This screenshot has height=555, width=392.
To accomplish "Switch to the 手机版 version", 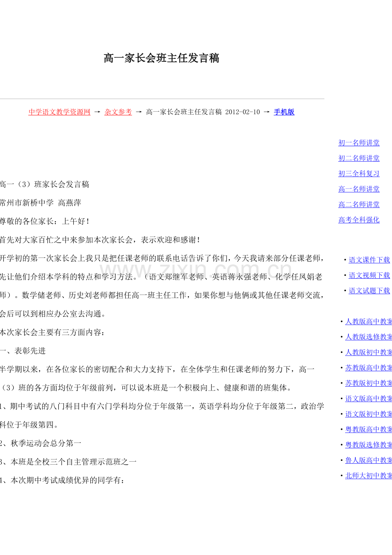I will 284,112.
